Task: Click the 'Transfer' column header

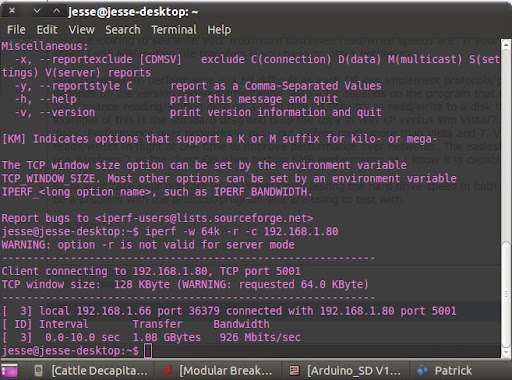Action: [x=157, y=324]
